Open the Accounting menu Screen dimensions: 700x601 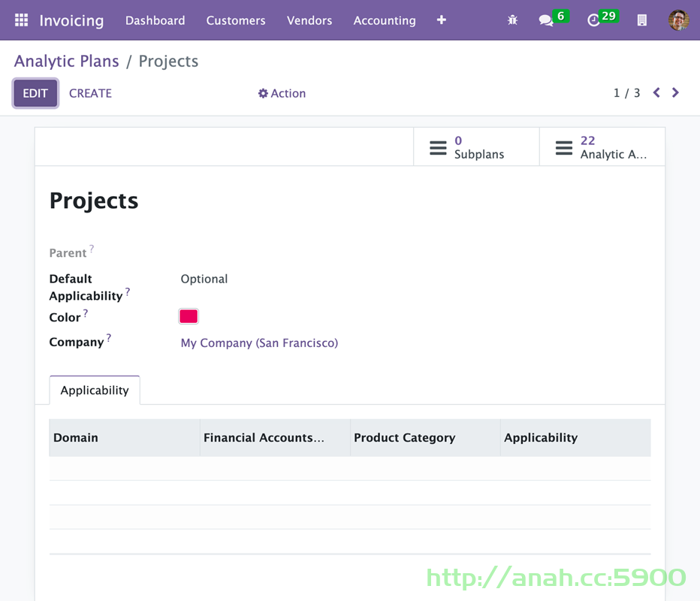(x=385, y=20)
